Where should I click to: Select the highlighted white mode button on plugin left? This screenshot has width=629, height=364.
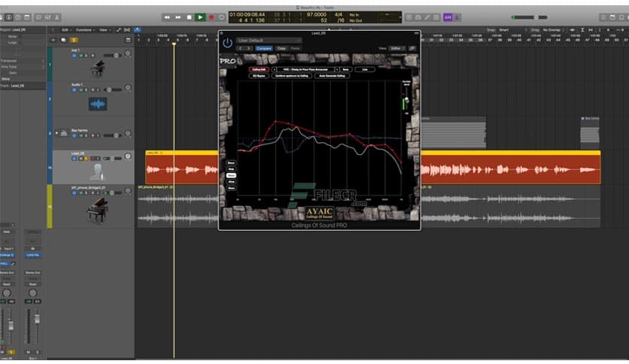[x=231, y=175]
